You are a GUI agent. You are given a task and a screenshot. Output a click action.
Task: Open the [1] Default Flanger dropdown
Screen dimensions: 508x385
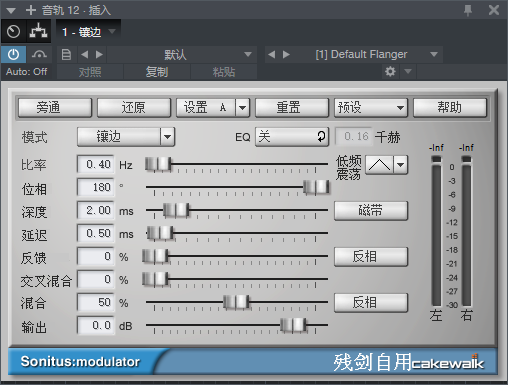click(368, 54)
